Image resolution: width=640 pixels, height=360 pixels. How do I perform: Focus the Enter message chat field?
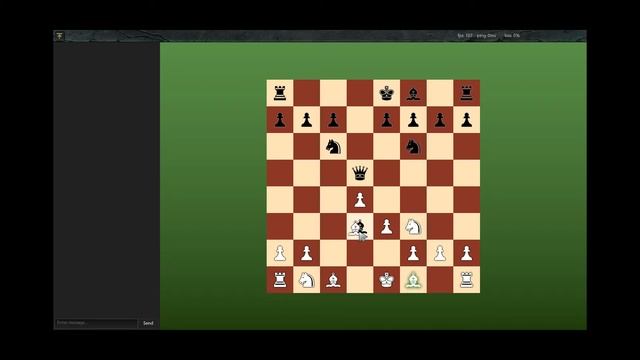coord(96,323)
